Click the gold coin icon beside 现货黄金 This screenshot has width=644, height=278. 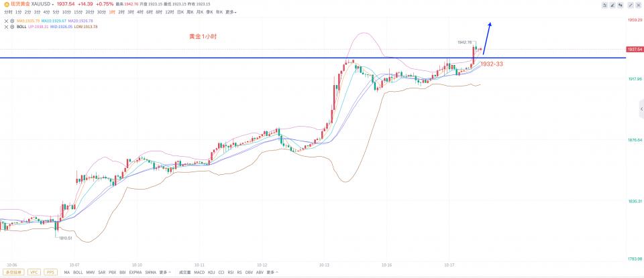point(6,4)
